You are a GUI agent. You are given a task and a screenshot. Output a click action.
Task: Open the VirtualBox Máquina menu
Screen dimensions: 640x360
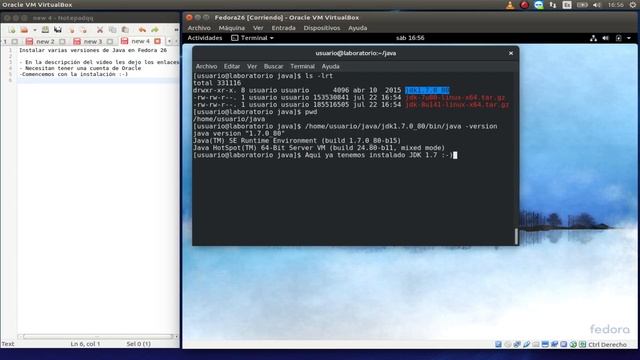(x=231, y=28)
